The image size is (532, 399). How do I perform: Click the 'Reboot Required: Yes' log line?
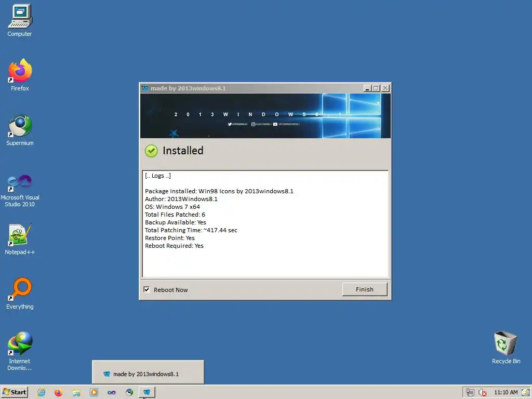174,246
